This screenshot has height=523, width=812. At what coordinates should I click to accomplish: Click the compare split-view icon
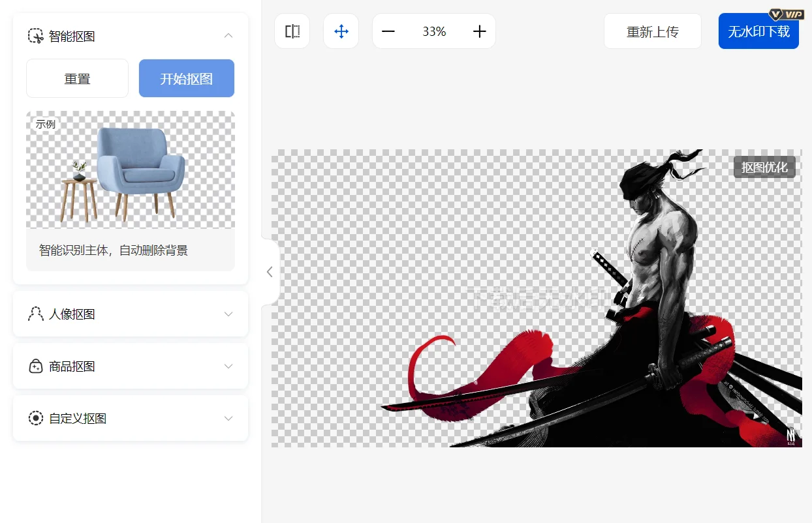(x=292, y=31)
